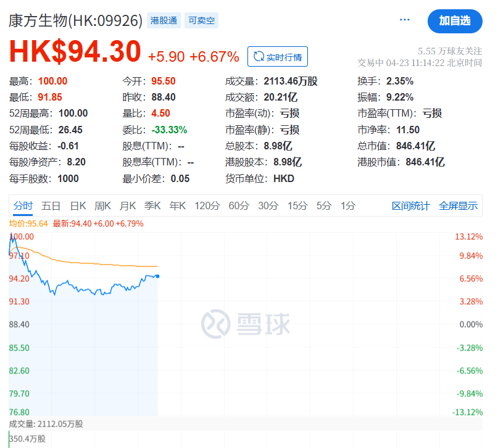Click the 成交量 value 2113.46万股
The image size is (498, 448).
pyautogui.click(x=291, y=81)
